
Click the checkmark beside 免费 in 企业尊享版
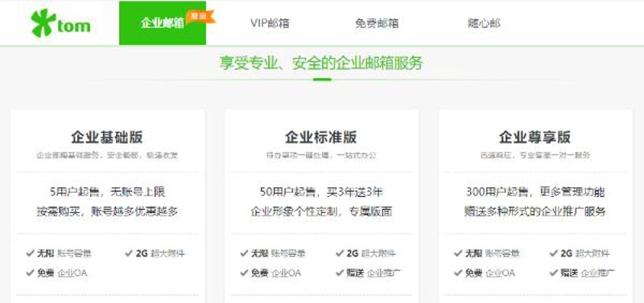[x=458, y=272]
